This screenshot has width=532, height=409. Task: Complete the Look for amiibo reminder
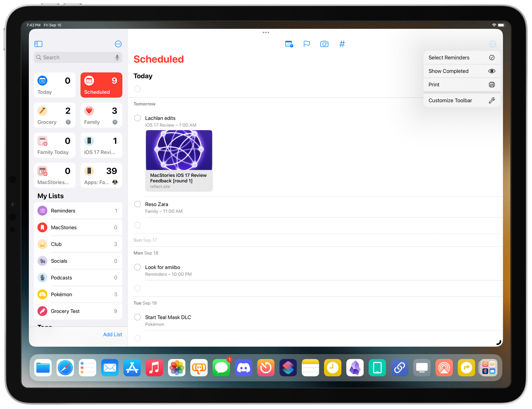(137, 267)
